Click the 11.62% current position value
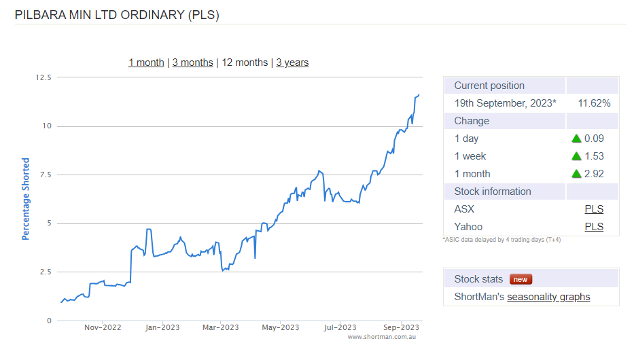The width and height of the screenshot is (634, 364). click(x=594, y=103)
